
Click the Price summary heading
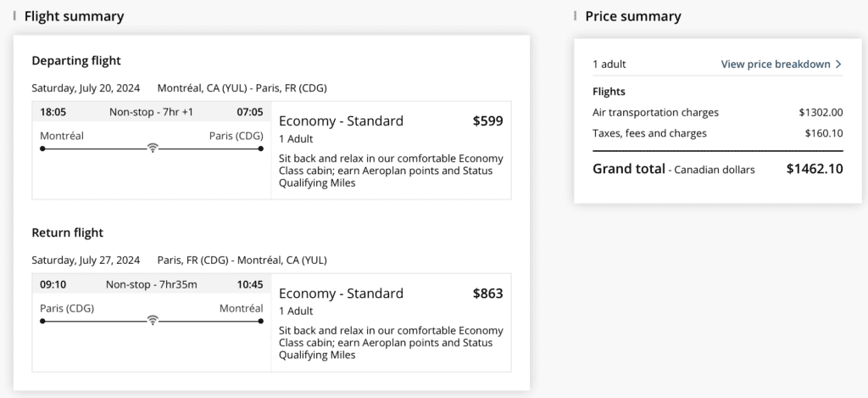632,16
